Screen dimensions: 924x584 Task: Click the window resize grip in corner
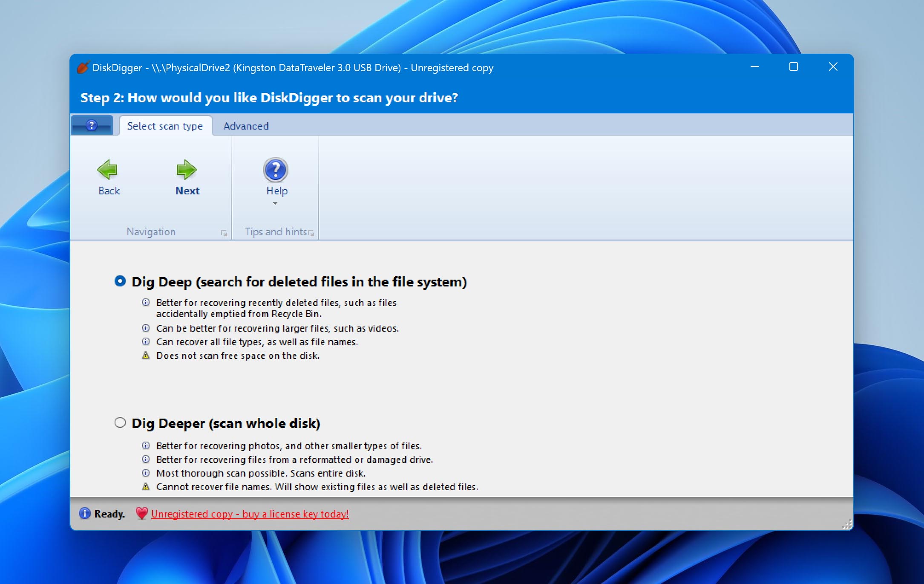847,524
